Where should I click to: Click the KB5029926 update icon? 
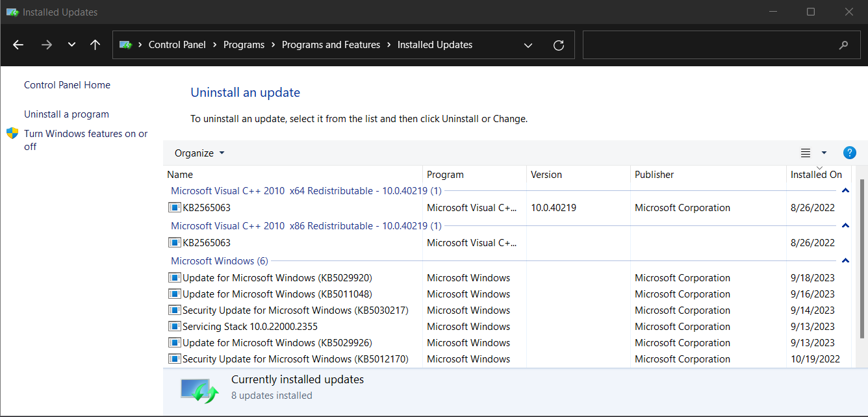pos(174,343)
